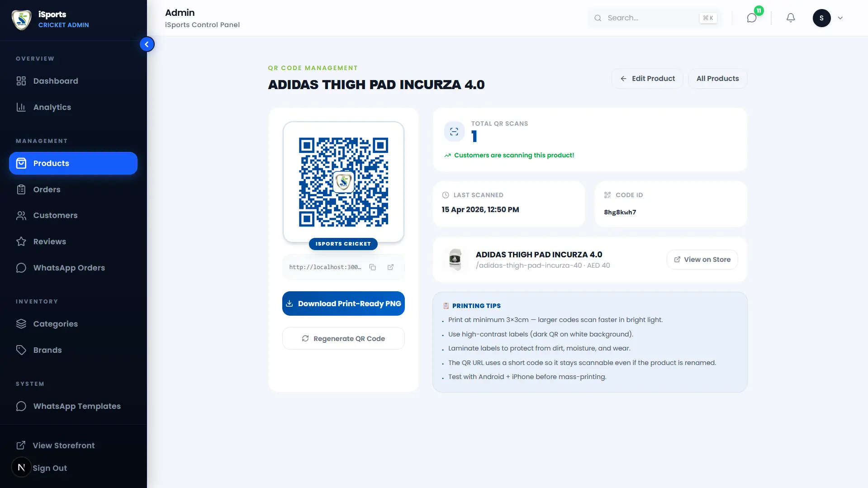Copy the QR URL to clipboard
This screenshot has width=868, height=488.
(373, 267)
